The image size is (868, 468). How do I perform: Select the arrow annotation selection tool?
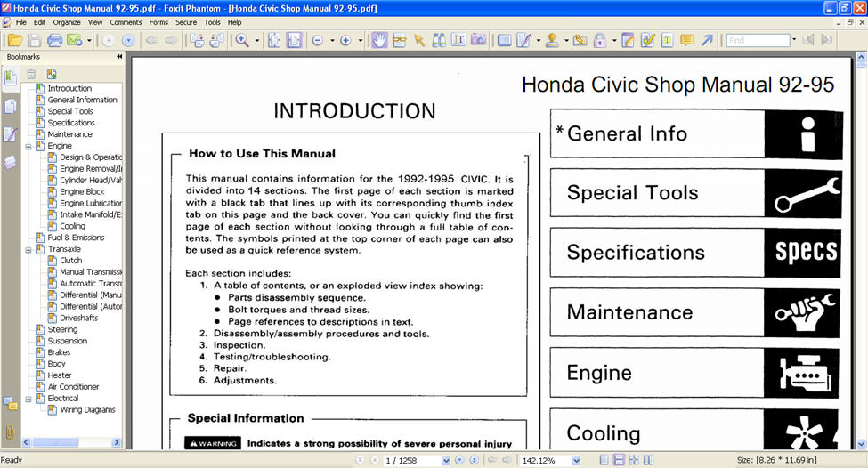click(x=419, y=40)
